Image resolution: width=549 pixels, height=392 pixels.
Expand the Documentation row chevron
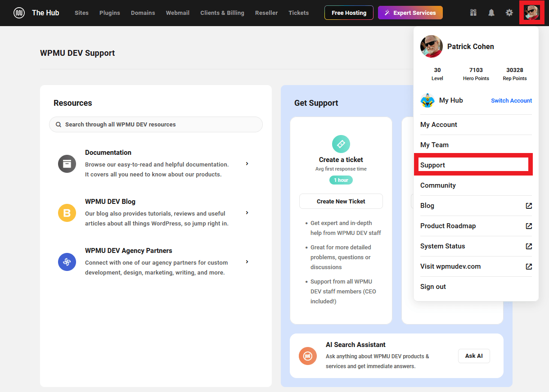point(247,163)
